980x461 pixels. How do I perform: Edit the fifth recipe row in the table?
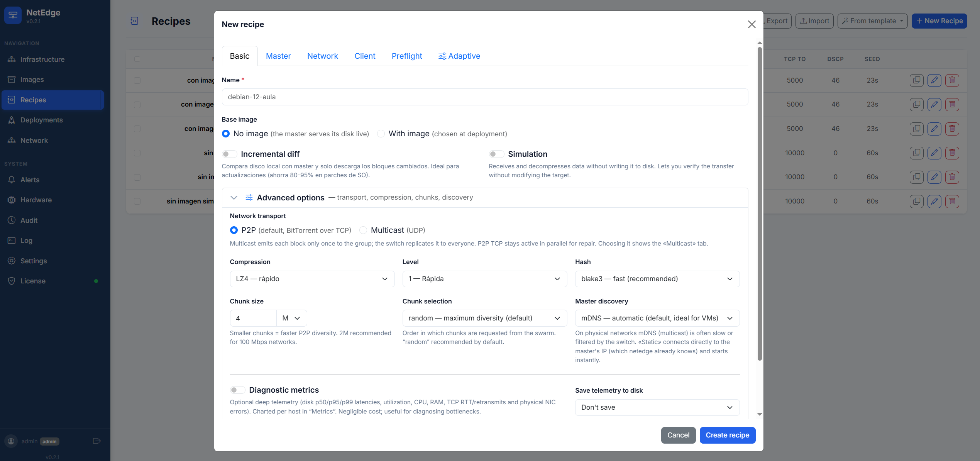tap(934, 177)
